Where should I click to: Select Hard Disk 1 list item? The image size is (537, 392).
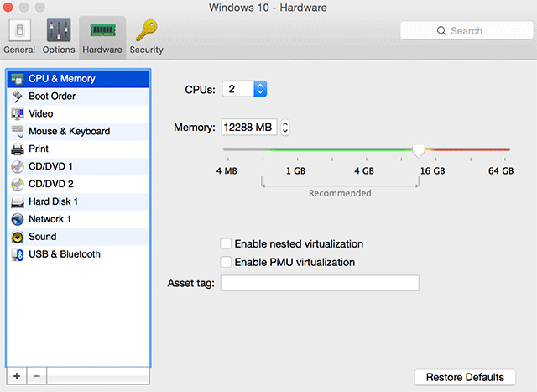pos(78,201)
